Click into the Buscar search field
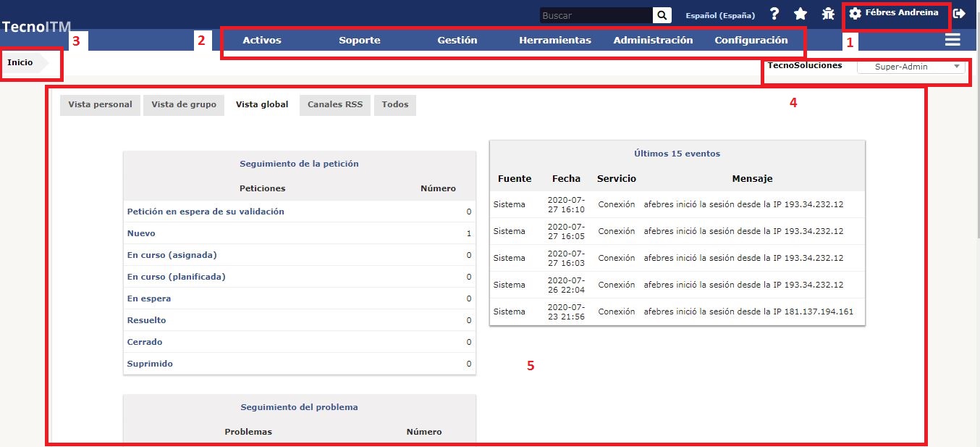The height and width of the screenshot is (447, 980). 595,15
